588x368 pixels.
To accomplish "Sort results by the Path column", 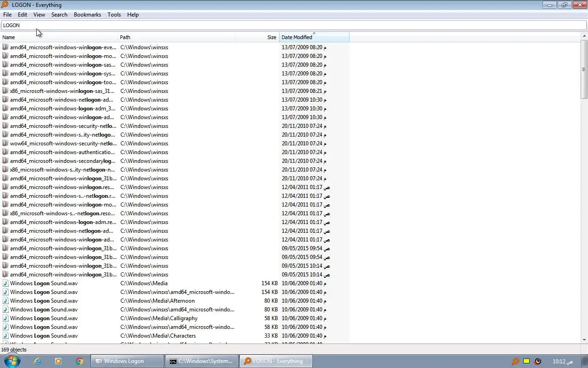I will [176, 37].
